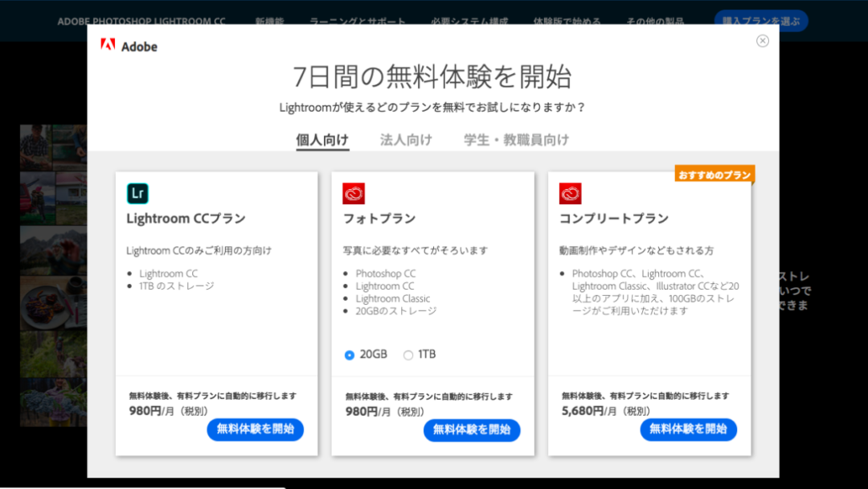Click the Lightroom Classic list item
Viewport: 868px width, 489px height.
pyautogui.click(x=392, y=298)
